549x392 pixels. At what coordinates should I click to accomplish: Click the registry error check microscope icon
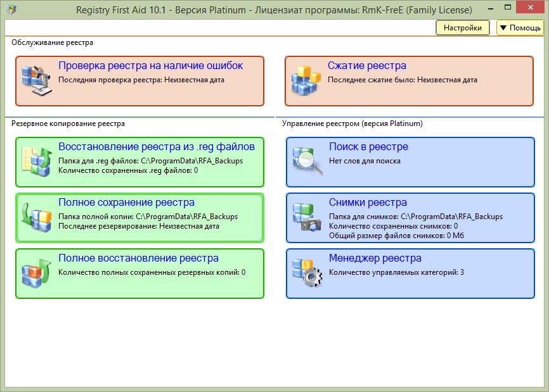tap(37, 80)
